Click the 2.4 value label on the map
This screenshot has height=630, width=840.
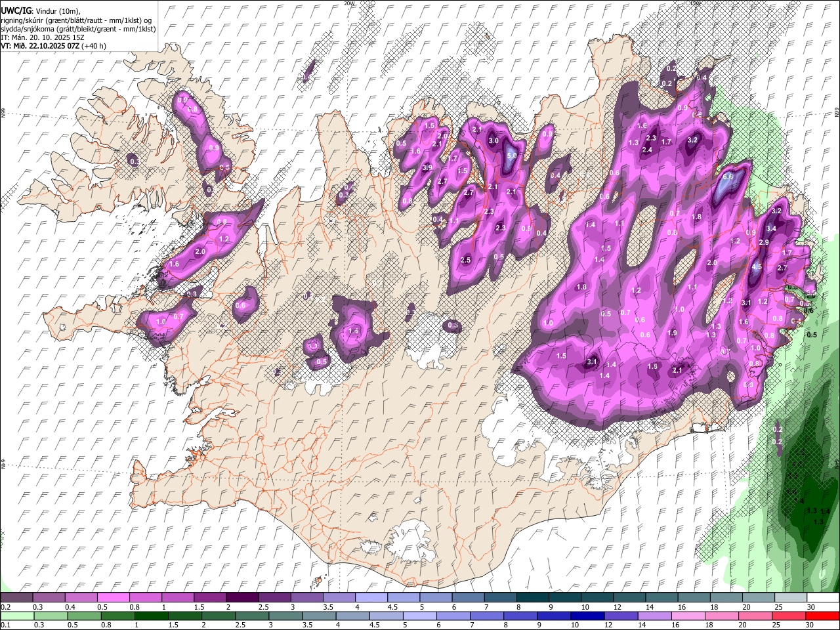click(x=647, y=150)
